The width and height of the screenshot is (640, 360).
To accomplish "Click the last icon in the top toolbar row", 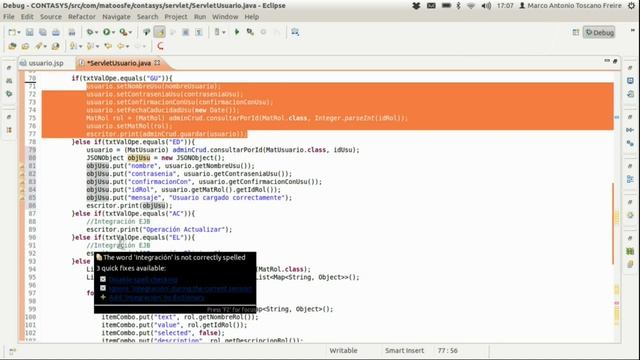I will click(x=295, y=32).
